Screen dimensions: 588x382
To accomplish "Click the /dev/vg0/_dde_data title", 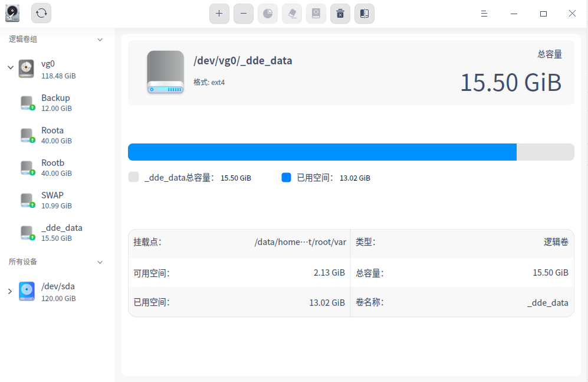I will (242, 61).
